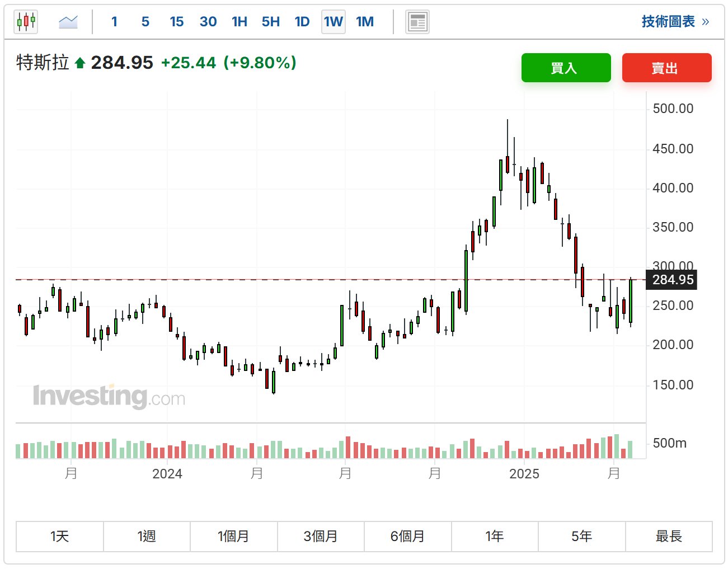Viewport: 728px width, 569px height.
Task: Show the 最長 maximum time range
Action: click(669, 537)
